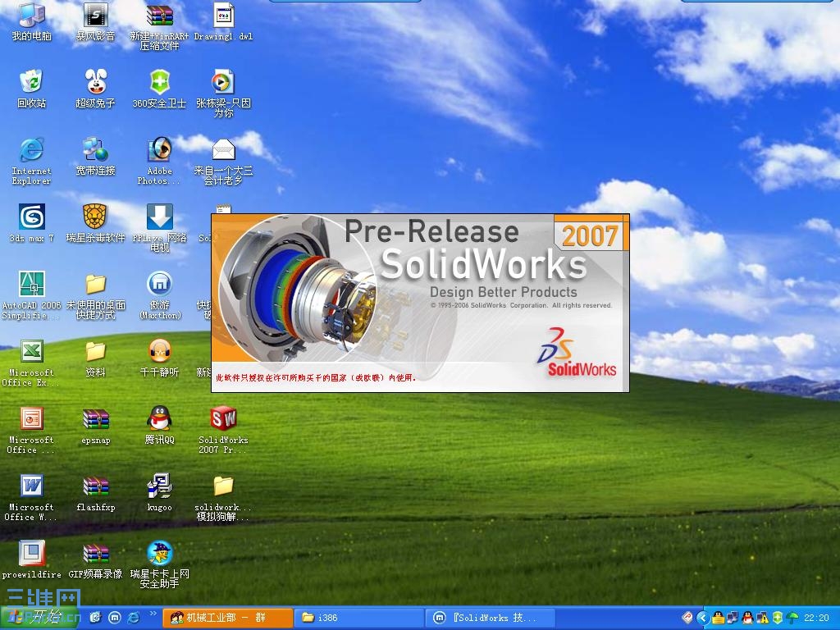Select the kugoo desktop icon
840x630 pixels.
click(x=159, y=493)
